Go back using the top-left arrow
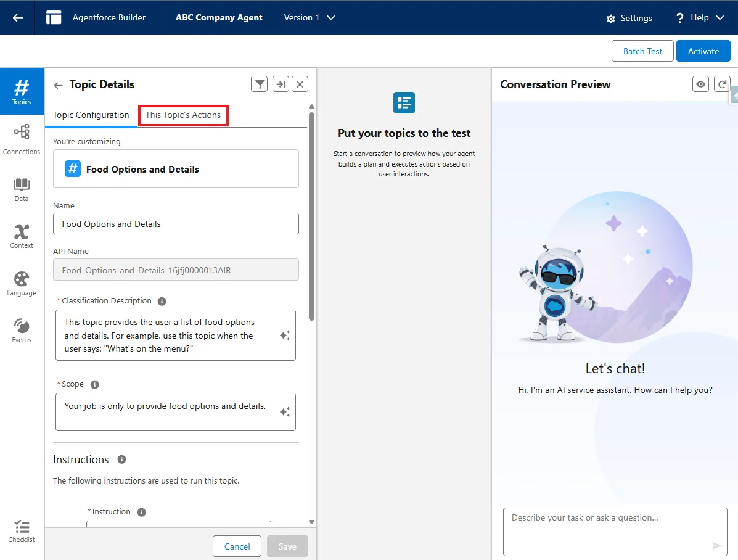The height and width of the screenshot is (560, 738). pyautogui.click(x=18, y=17)
